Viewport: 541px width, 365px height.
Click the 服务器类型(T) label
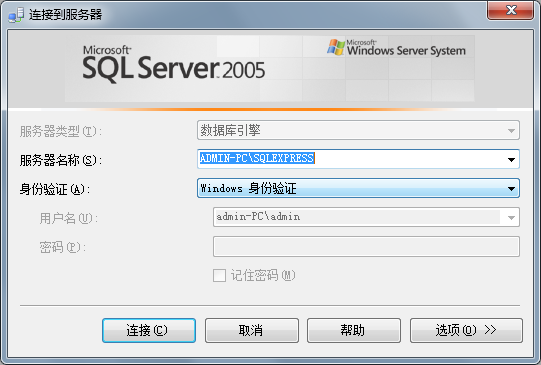(x=61, y=131)
